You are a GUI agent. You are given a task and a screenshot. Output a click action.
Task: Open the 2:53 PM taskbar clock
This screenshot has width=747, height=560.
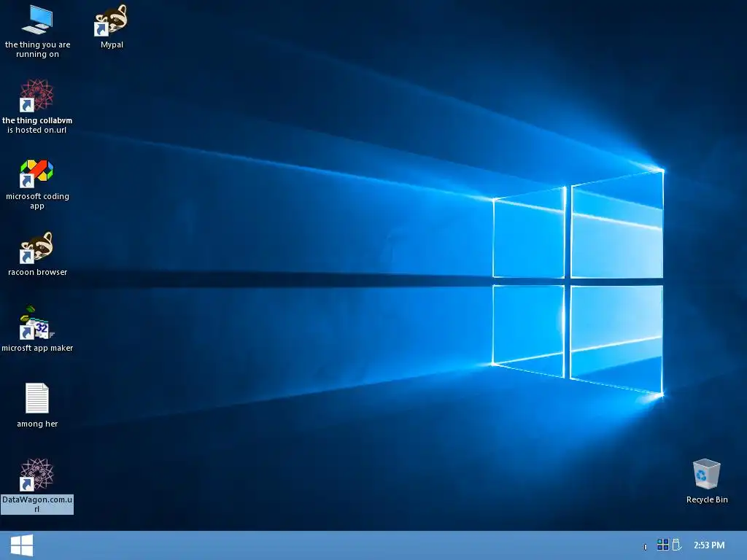point(709,545)
